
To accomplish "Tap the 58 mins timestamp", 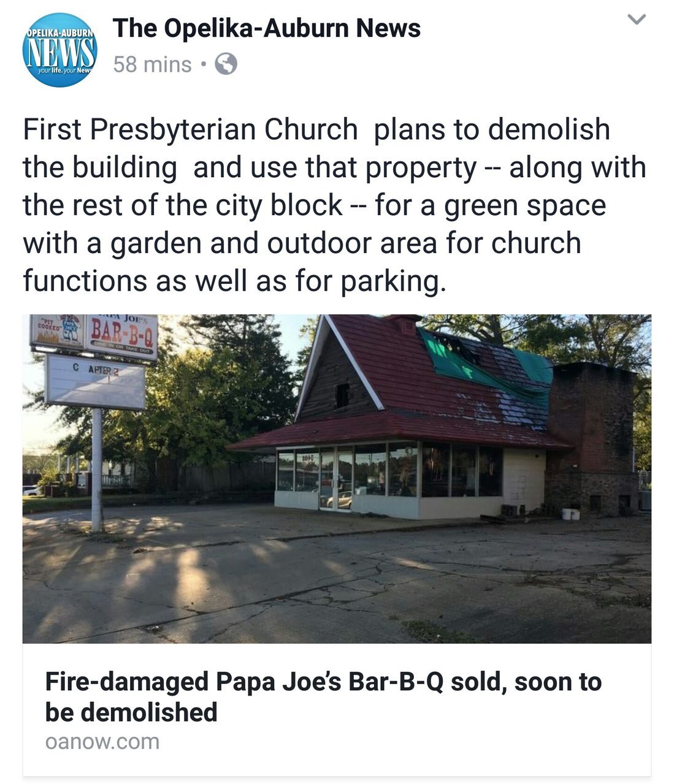I will (x=152, y=64).
